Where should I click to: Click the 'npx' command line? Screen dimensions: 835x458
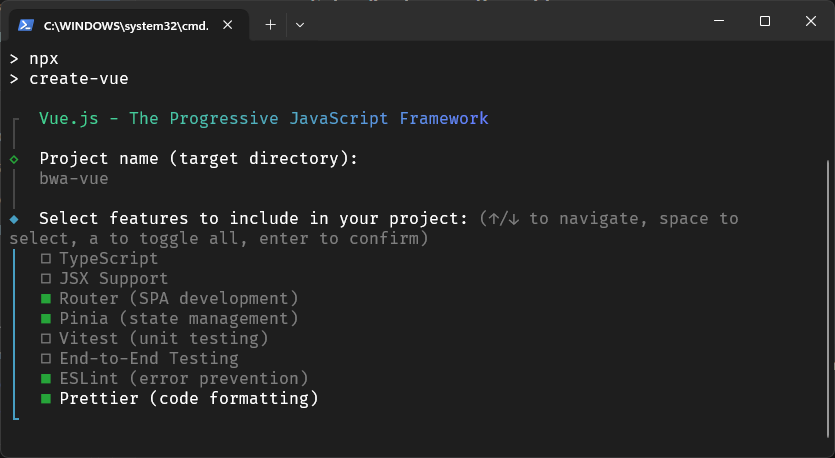[44, 59]
